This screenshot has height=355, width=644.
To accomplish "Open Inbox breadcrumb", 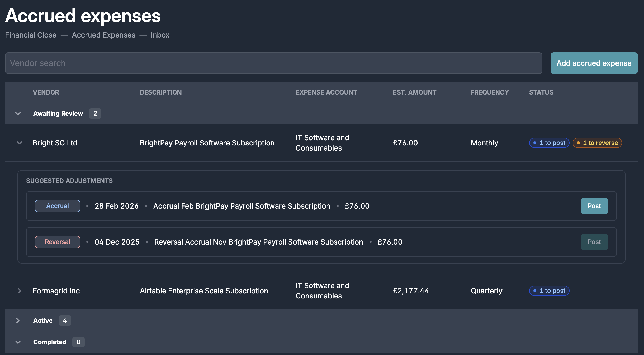I will click(160, 35).
